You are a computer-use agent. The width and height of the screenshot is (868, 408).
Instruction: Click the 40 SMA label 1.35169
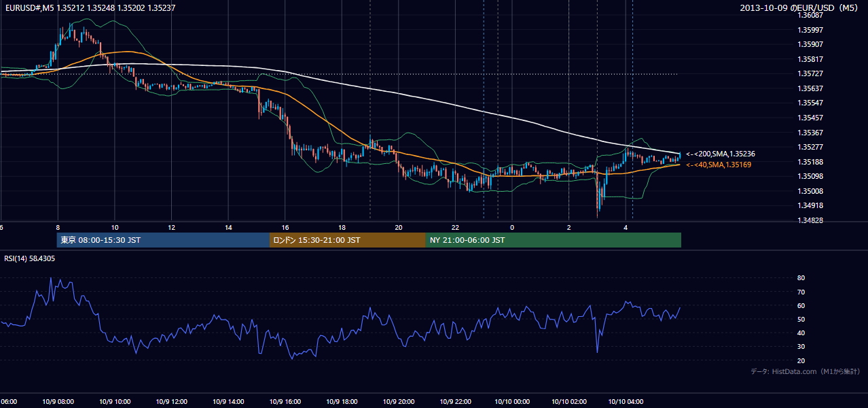[x=719, y=165]
